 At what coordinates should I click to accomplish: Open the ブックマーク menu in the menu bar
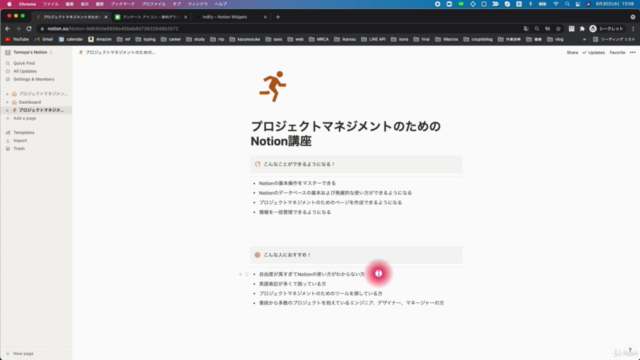(x=122, y=4)
